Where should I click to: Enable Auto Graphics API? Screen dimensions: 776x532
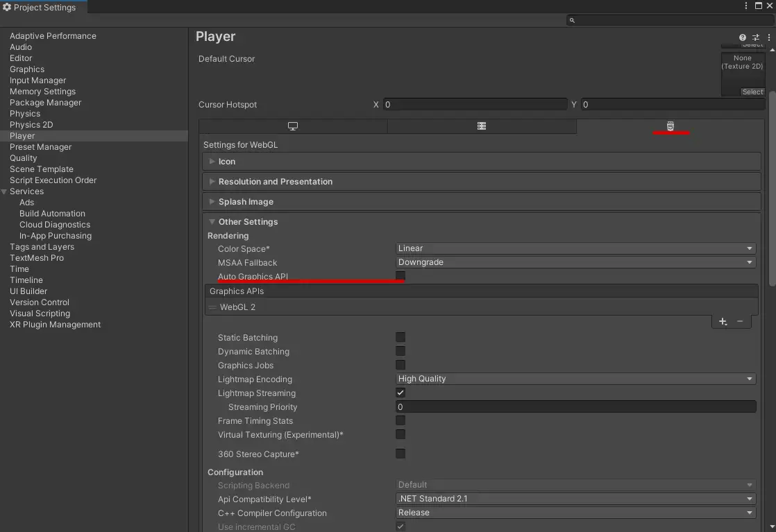click(400, 276)
